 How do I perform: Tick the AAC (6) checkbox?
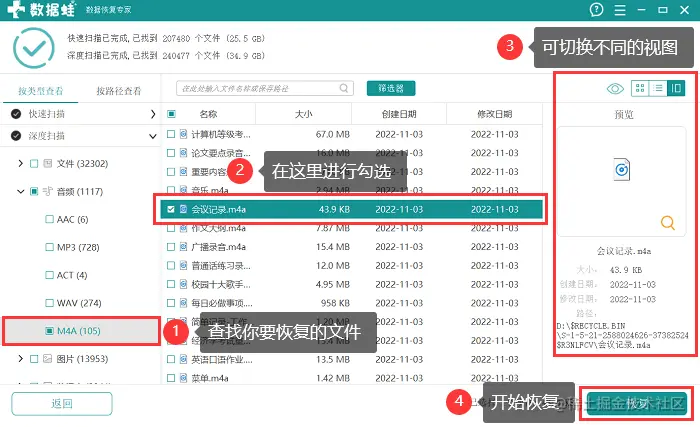pos(49,219)
